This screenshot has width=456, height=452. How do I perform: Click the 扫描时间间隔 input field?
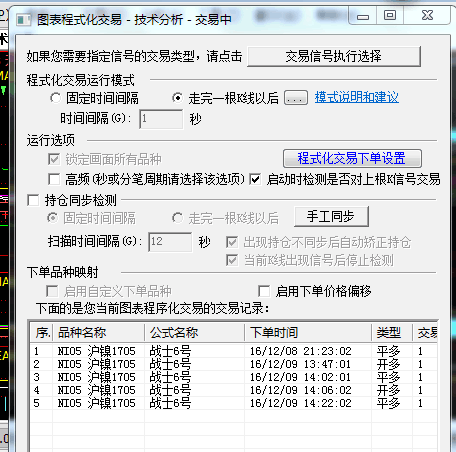(x=170, y=242)
